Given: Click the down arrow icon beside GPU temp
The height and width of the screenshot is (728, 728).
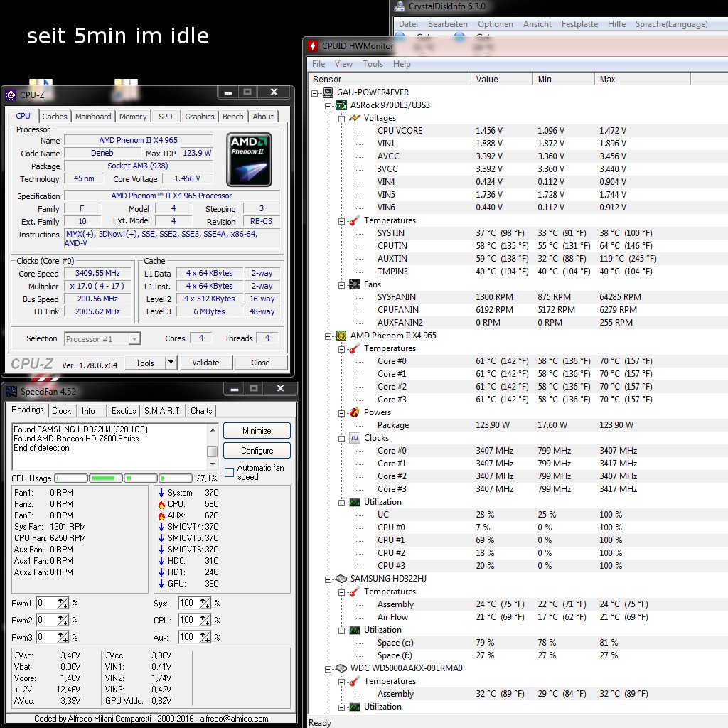Looking at the screenshot, I should (x=161, y=584).
